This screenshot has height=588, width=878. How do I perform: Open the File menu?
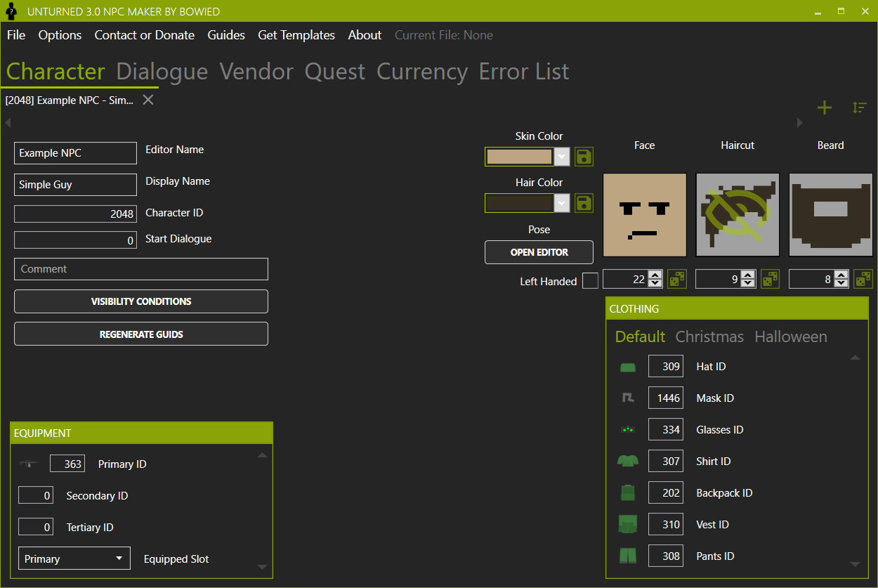tap(16, 35)
